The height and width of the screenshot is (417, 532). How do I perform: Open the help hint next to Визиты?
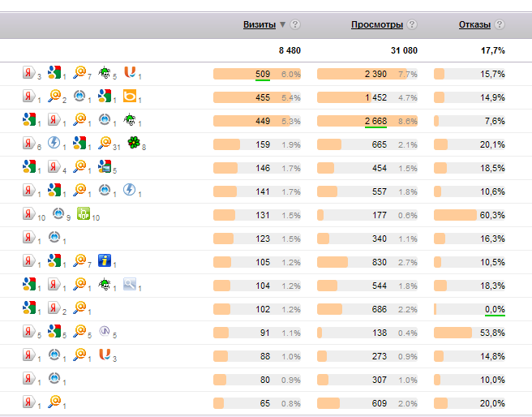[x=295, y=24]
